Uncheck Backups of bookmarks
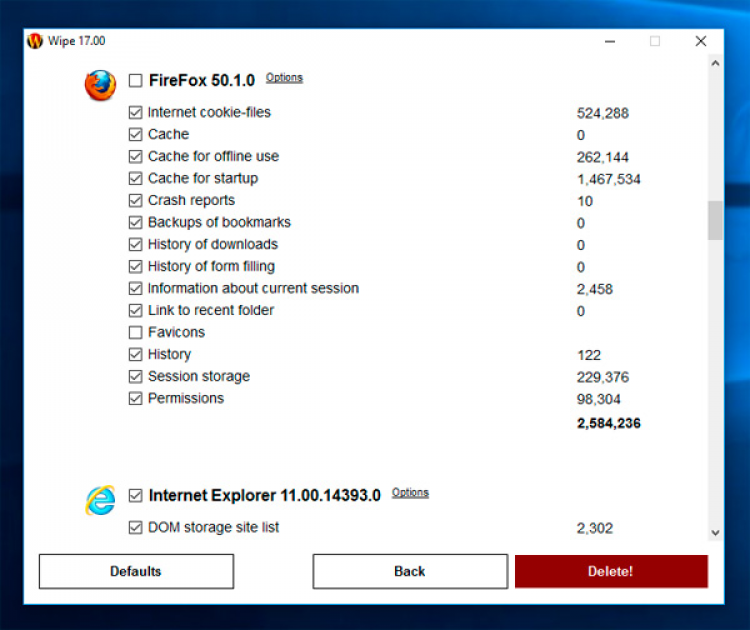Viewport: 750px width, 630px height. coord(135,222)
